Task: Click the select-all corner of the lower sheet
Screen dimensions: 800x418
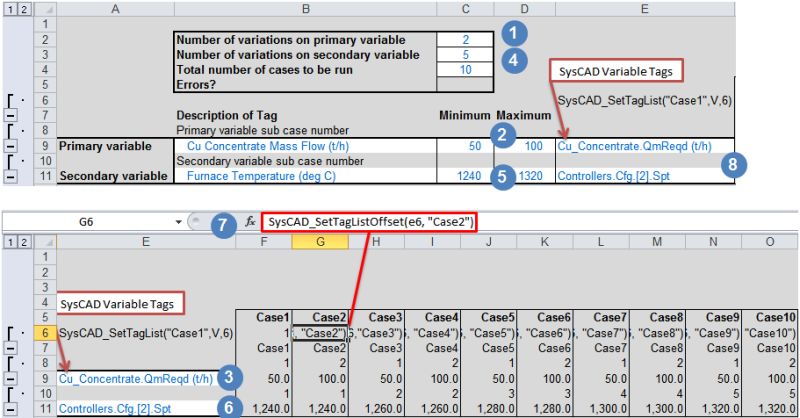Action: click(45, 242)
